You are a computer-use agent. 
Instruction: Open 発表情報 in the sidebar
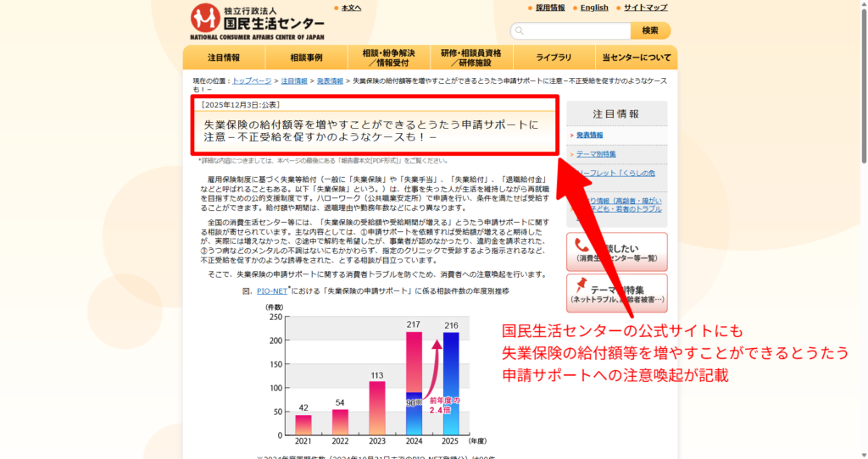[x=590, y=135]
